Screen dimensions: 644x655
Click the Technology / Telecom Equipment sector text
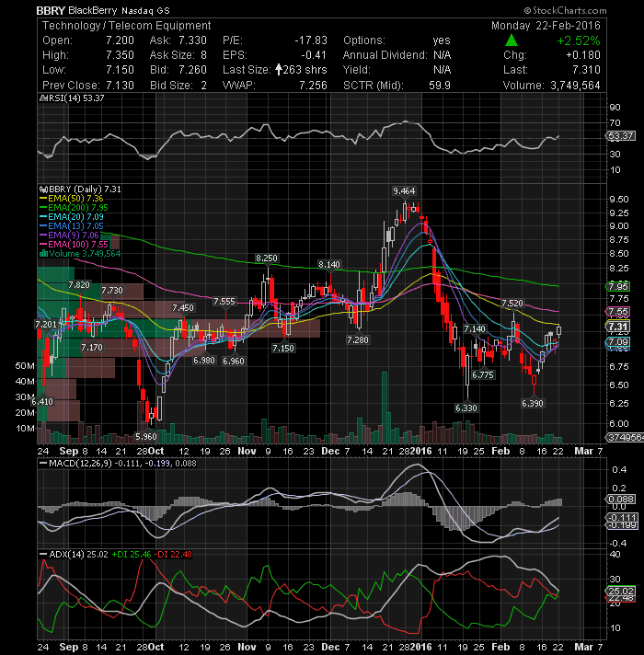(x=126, y=26)
